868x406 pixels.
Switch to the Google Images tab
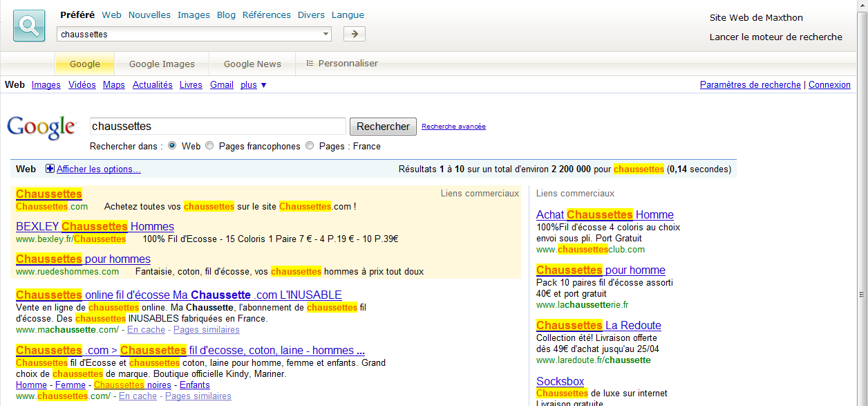tap(162, 64)
